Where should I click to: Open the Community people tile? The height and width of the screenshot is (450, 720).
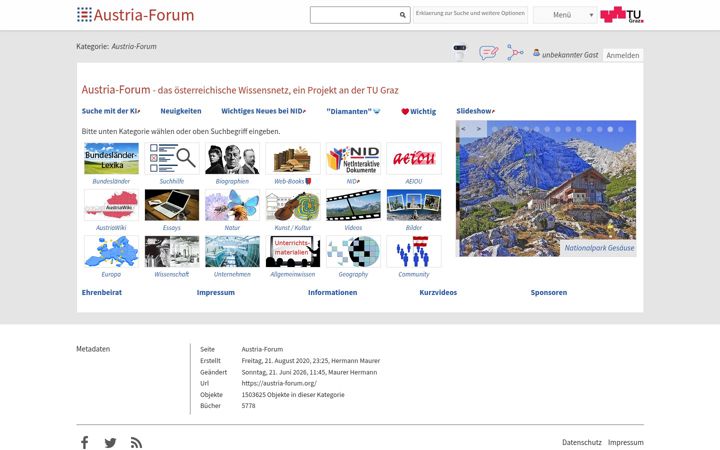414,251
